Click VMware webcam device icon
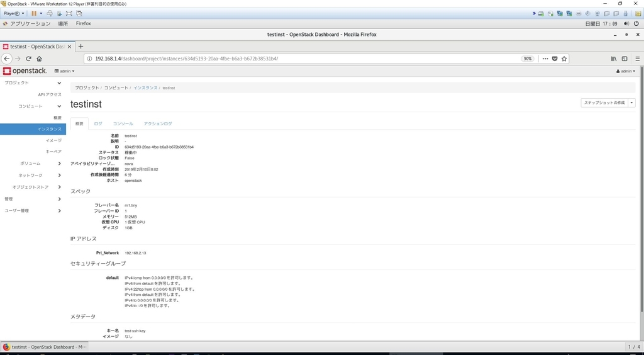This screenshot has height=355, width=644. coord(597,14)
